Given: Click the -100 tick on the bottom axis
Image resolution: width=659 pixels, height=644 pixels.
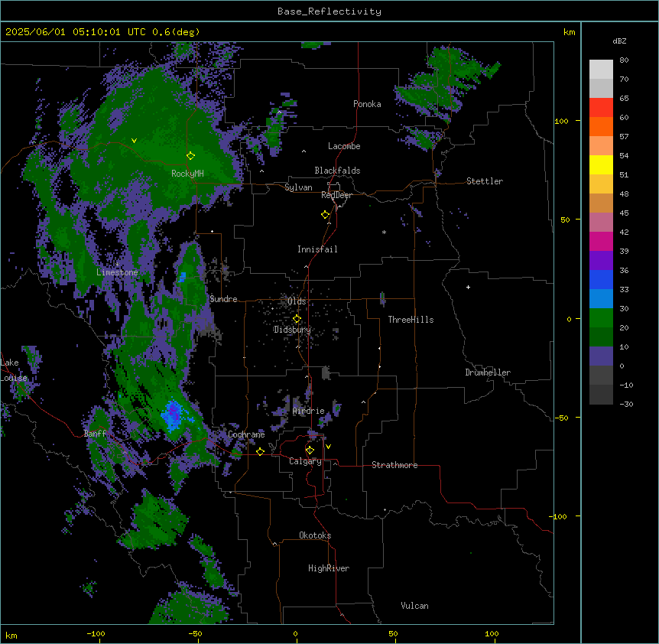Looking at the screenshot, I should click(x=96, y=634).
